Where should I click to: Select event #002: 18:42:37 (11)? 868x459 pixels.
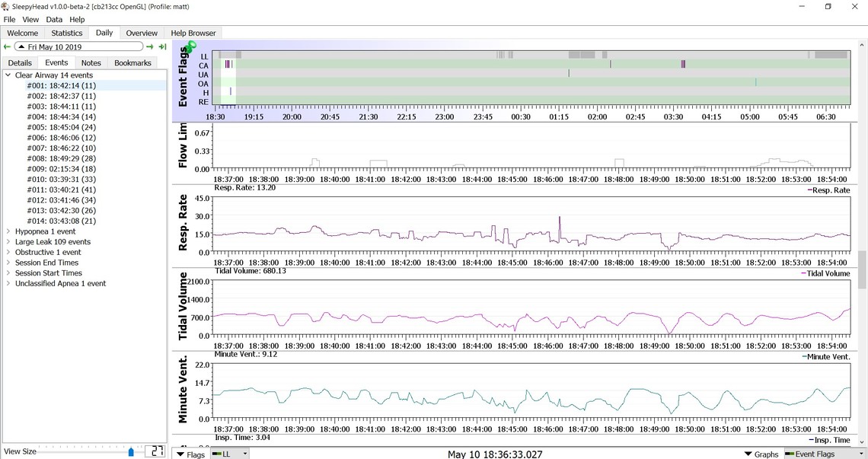pyautogui.click(x=62, y=97)
